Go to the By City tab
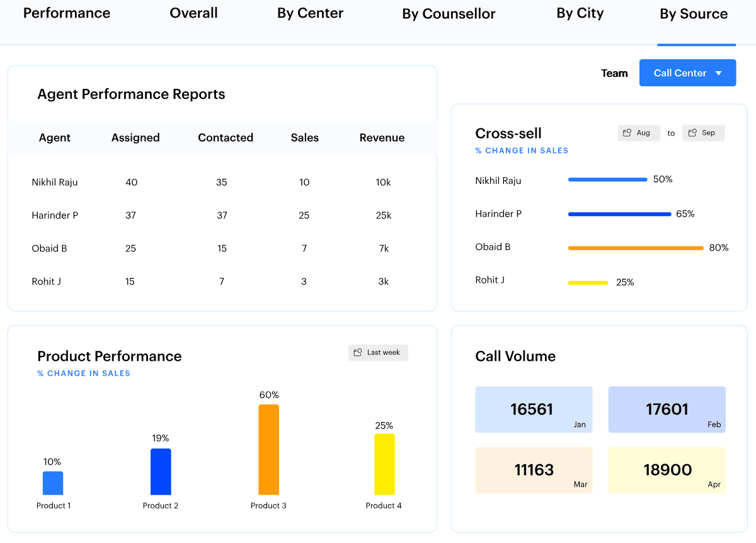 pyautogui.click(x=580, y=13)
